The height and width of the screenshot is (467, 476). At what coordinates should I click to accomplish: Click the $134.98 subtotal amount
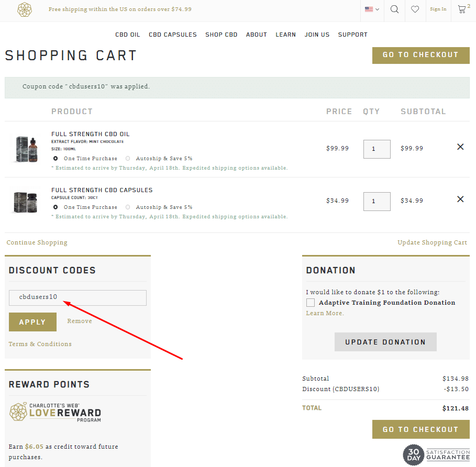point(456,379)
